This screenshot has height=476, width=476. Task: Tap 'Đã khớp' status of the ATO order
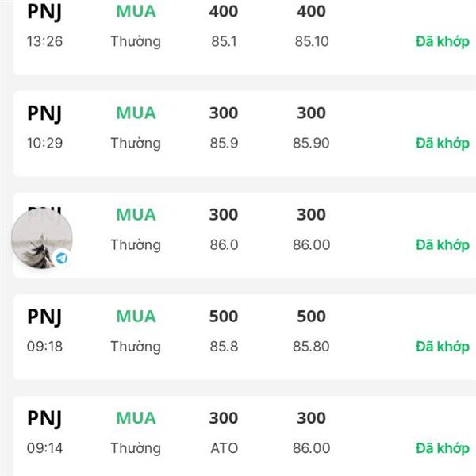(443, 448)
